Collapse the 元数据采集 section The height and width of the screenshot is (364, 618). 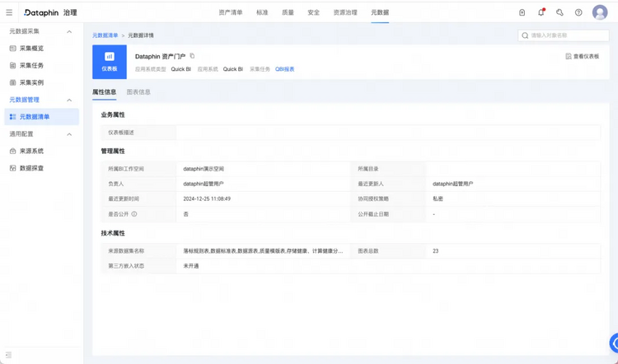[x=69, y=31]
